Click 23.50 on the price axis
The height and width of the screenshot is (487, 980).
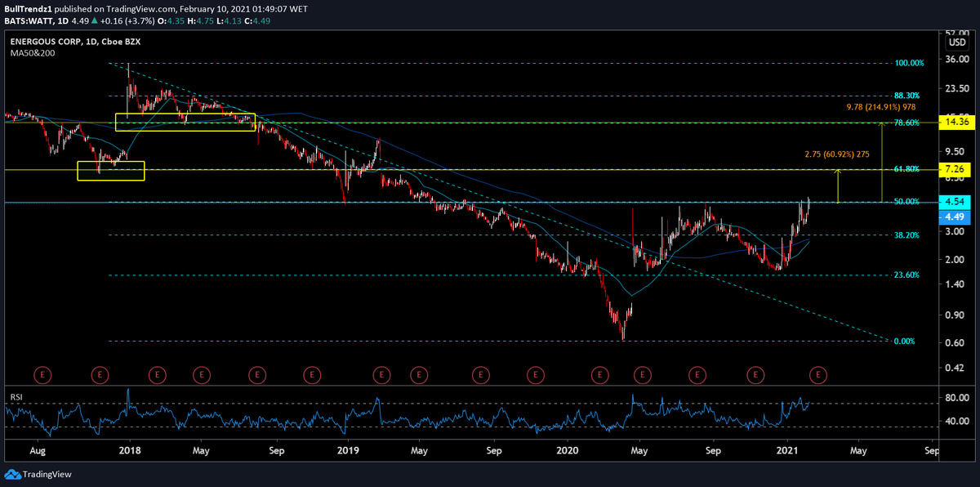[x=956, y=88]
